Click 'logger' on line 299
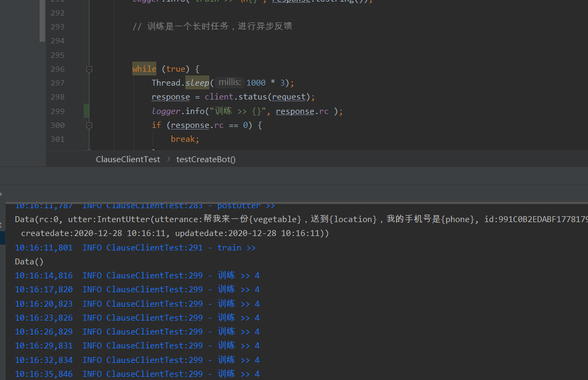This screenshot has height=380, width=588. (x=166, y=111)
